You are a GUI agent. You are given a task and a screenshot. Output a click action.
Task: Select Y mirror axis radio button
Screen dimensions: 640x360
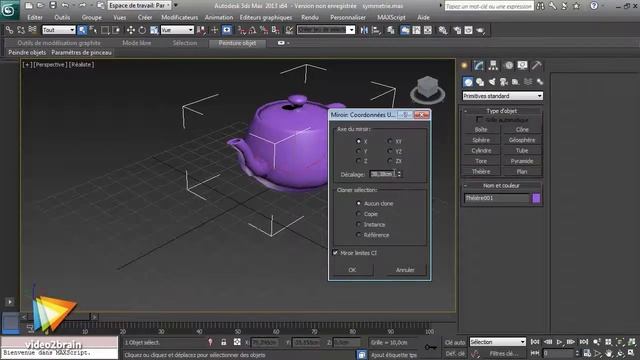pyautogui.click(x=358, y=151)
